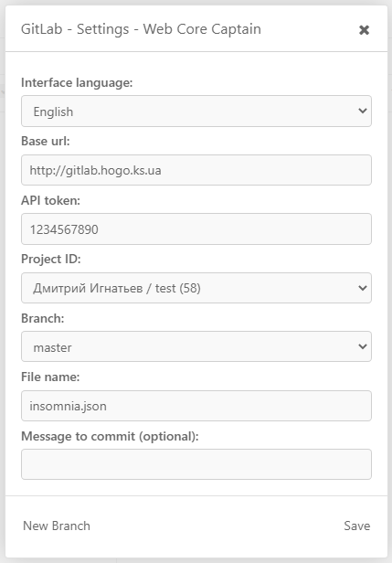Screen dimensions: 392x563
Task: Click the empty Message to commit field
Action: 196,464
